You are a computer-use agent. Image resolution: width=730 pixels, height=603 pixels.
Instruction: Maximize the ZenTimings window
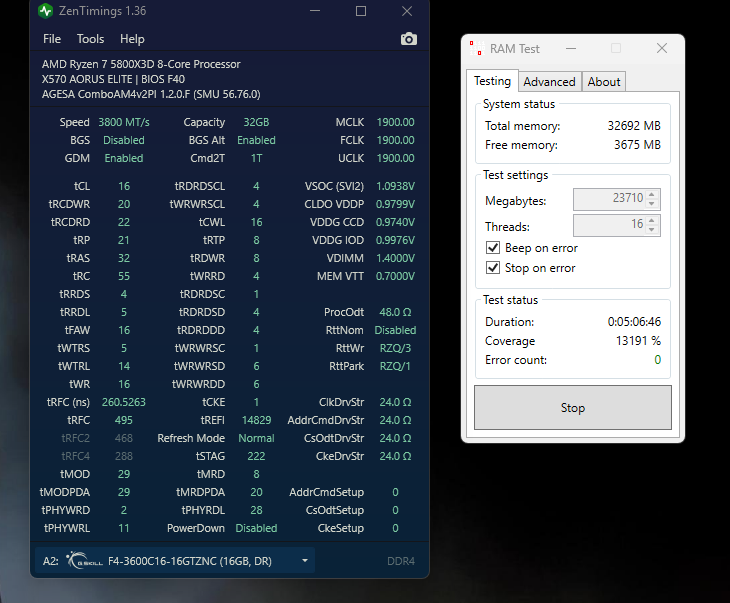361,11
